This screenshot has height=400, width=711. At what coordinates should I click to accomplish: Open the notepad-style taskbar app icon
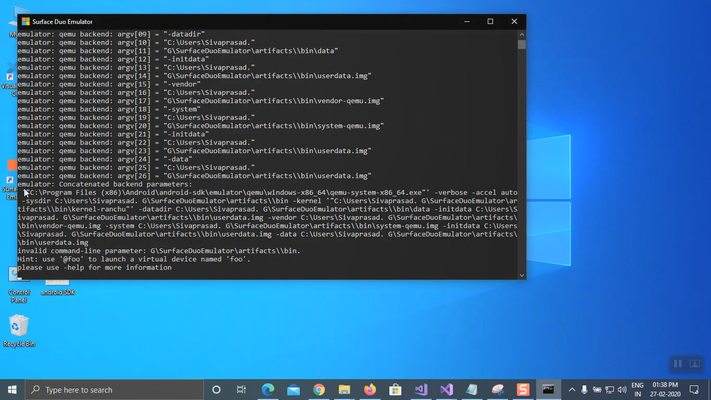click(x=472, y=390)
